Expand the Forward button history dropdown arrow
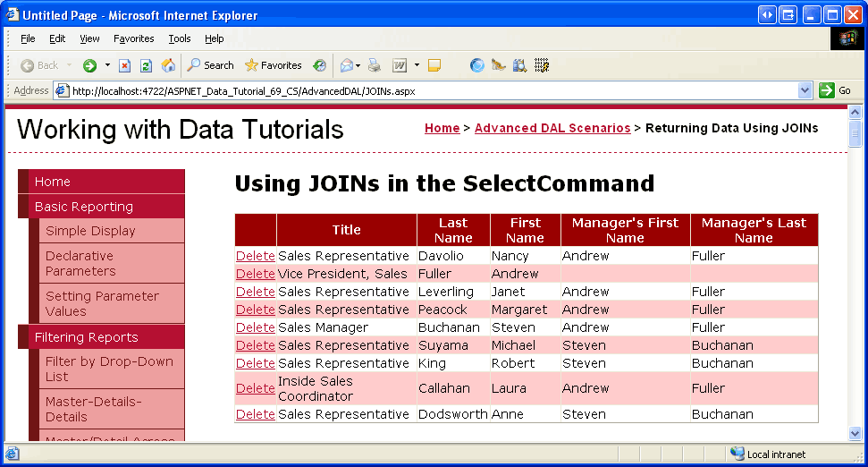This screenshot has height=467, width=868. (107, 65)
